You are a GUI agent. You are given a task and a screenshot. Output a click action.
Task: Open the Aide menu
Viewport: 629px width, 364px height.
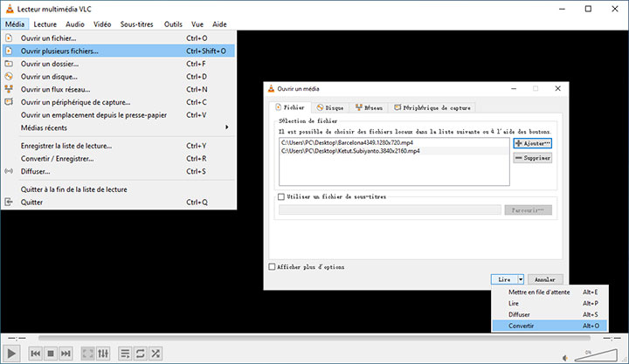tap(219, 24)
